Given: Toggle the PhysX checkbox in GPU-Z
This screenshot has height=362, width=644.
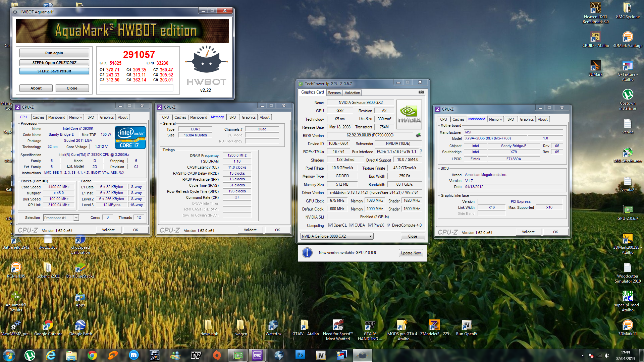Looking at the screenshot, I should tap(370, 225).
